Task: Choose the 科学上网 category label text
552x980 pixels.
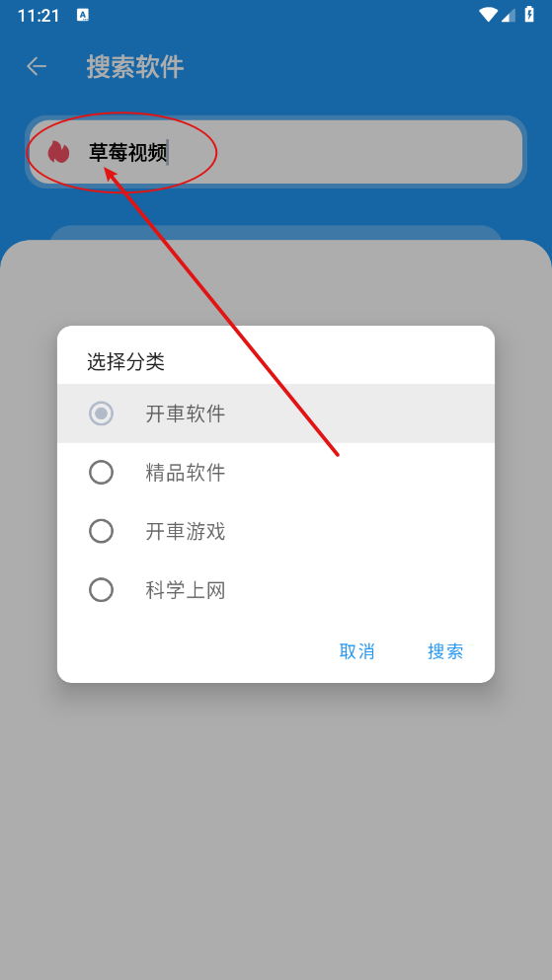Action: click(x=186, y=590)
